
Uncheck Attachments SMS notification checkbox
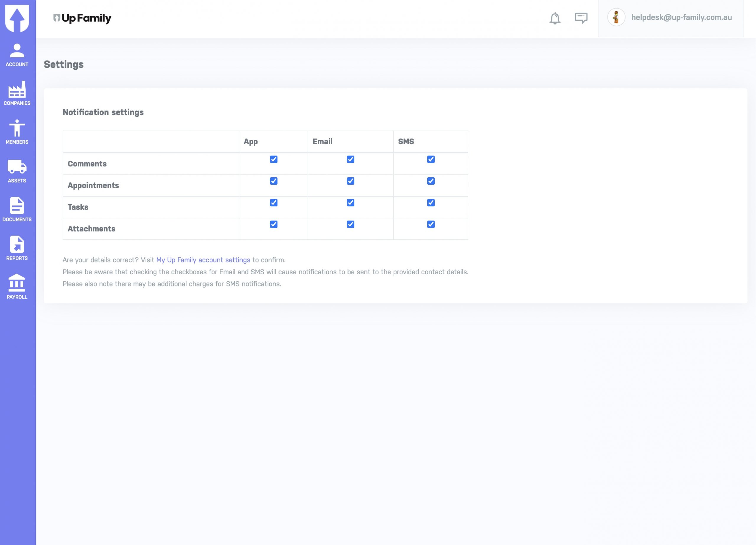click(431, 224)
